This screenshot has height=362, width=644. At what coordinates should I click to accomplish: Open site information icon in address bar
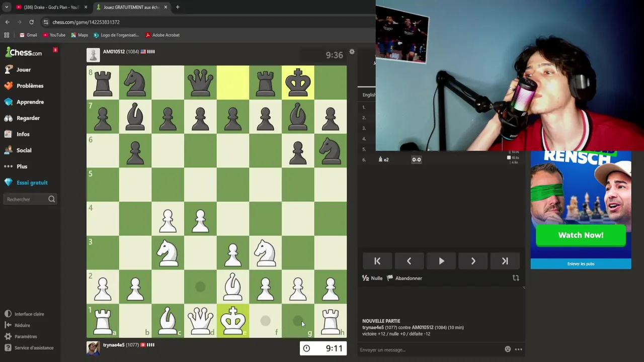(46, 22)
